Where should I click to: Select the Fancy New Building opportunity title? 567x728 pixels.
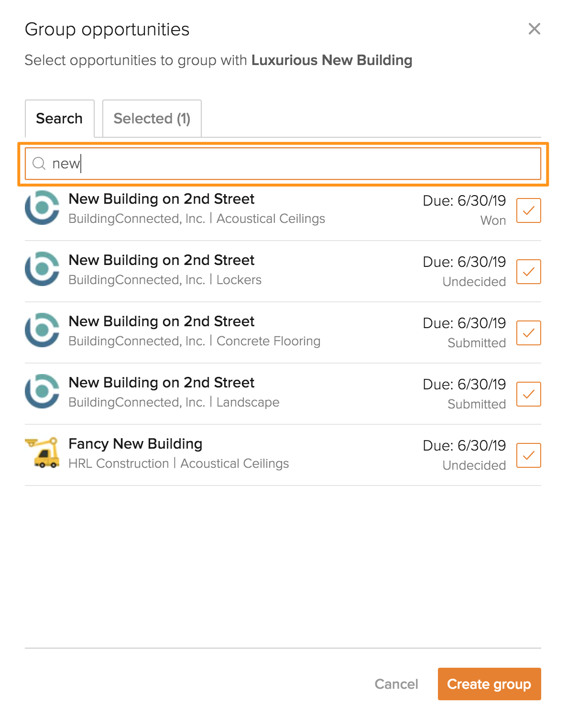pyautogui.click(x=135, y=444)
